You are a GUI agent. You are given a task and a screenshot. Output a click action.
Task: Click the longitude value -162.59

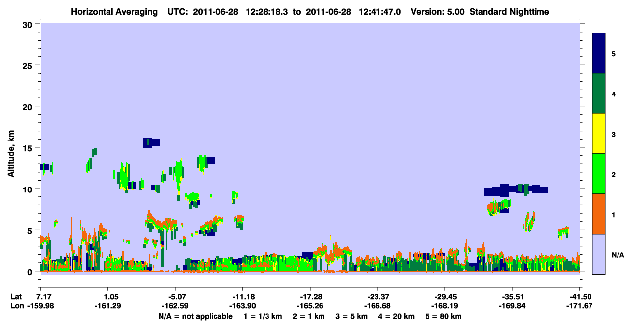click(175, 306)
